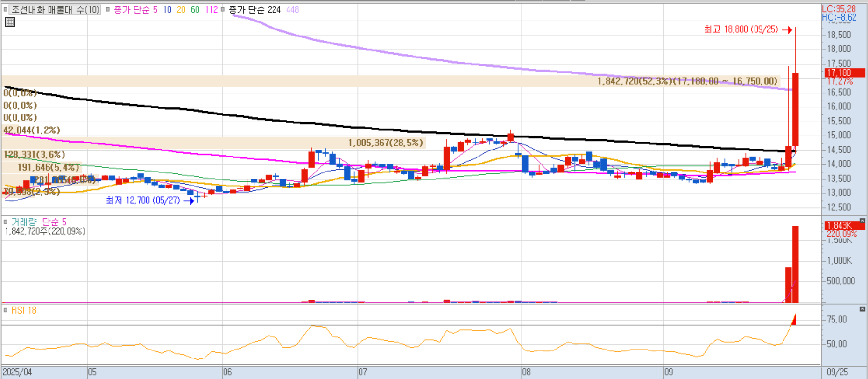Open the data table grid icon
Screen dimensions: 868x379
(10, 22)
